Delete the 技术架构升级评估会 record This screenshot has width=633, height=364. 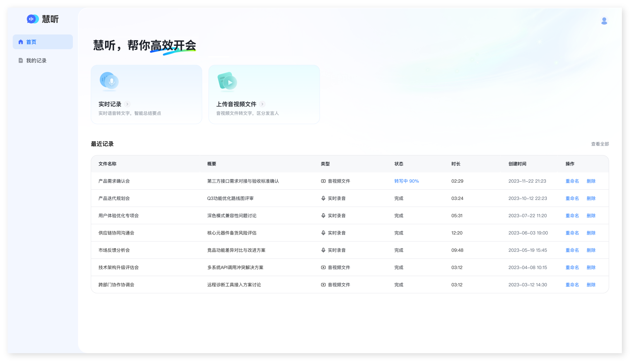(591, 268)
